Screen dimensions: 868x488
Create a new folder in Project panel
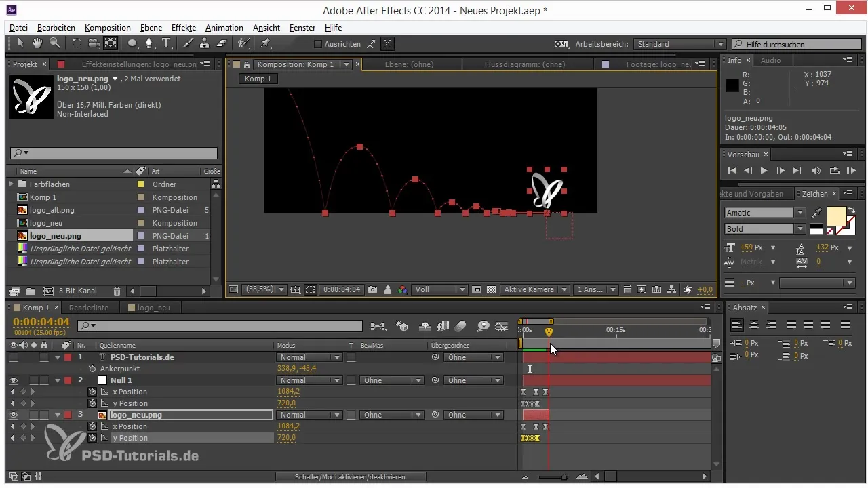(31, 291)
